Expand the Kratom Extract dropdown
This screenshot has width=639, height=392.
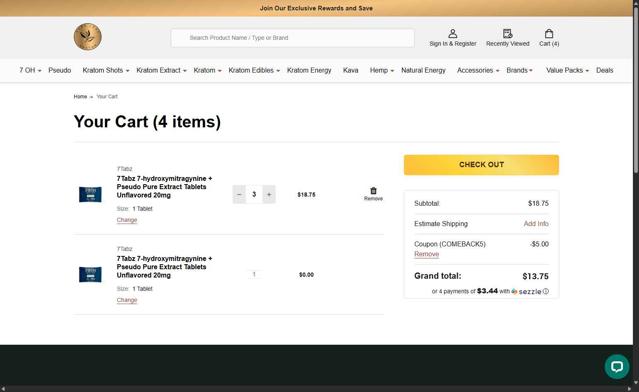(161, 70)
